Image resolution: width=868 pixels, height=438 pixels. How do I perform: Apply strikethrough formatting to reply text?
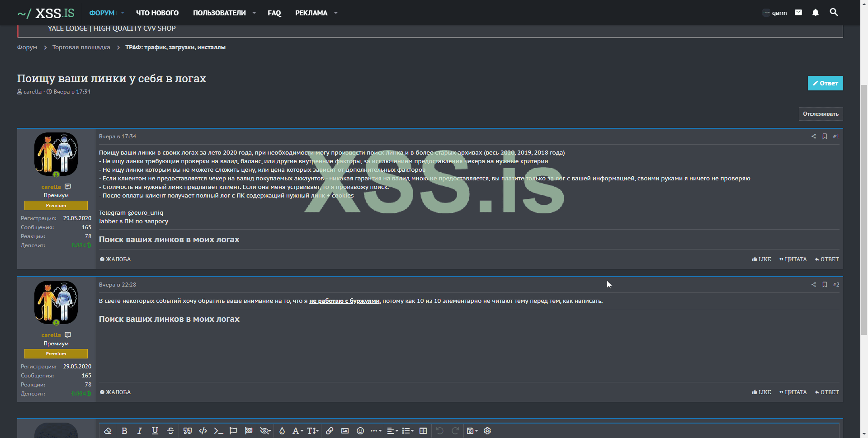[170, 431]
